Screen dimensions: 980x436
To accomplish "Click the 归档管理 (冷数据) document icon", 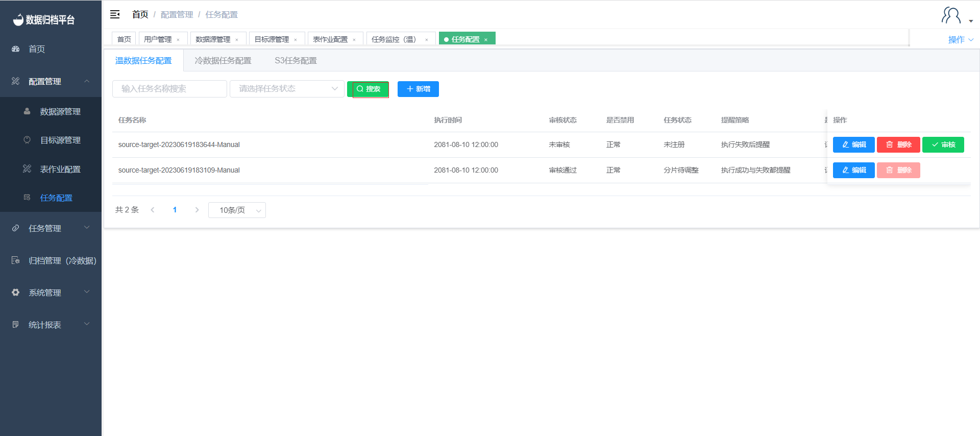I will tap(16, 260).
